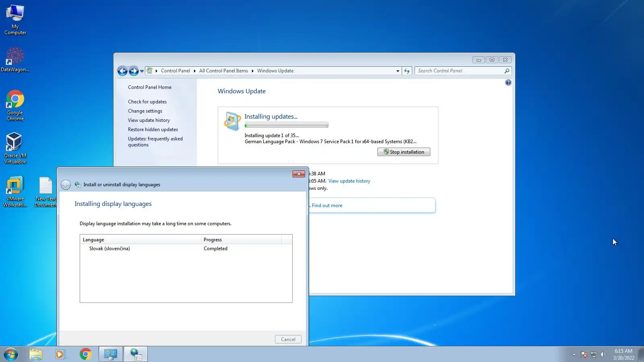Viewport: 644px width, 362px height.
Task: Close the display languages dialog
Action: [299, 174]
